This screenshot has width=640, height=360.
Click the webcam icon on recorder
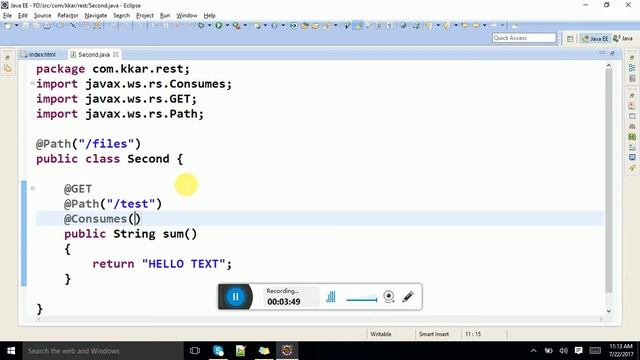pyautogui.click(x=389, y=296)
